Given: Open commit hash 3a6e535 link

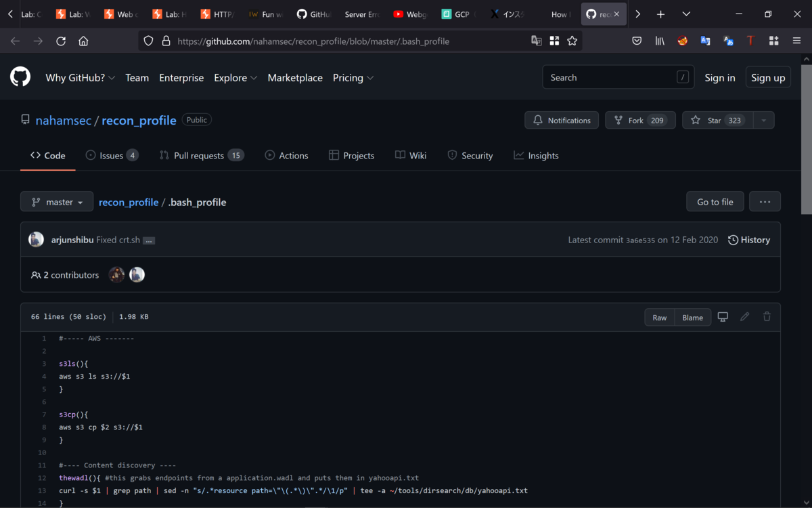Looking at the screenshot, I should point(640,240).
